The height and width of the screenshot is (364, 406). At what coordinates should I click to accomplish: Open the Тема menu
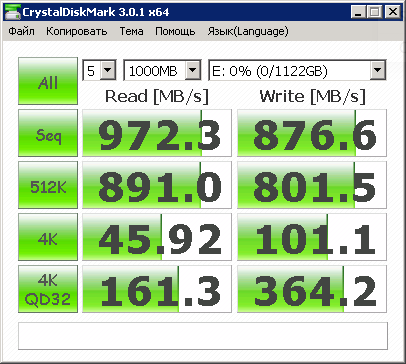(131, 31)
